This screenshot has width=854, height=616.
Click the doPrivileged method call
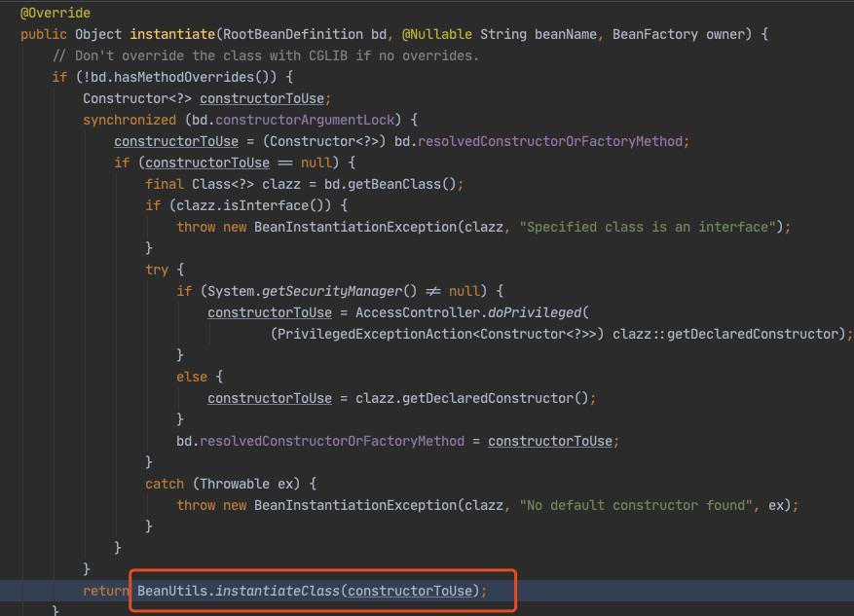click(535, 312)
